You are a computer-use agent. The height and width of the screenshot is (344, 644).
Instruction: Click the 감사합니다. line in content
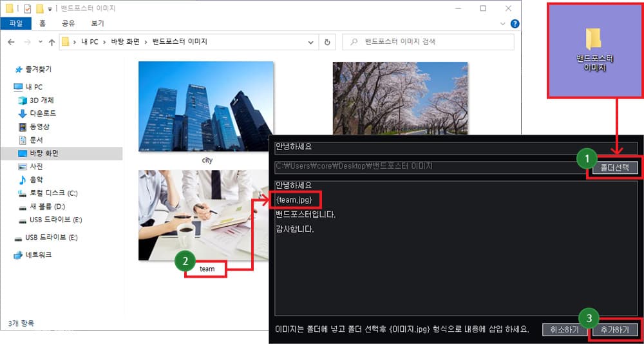click(295, 229)
